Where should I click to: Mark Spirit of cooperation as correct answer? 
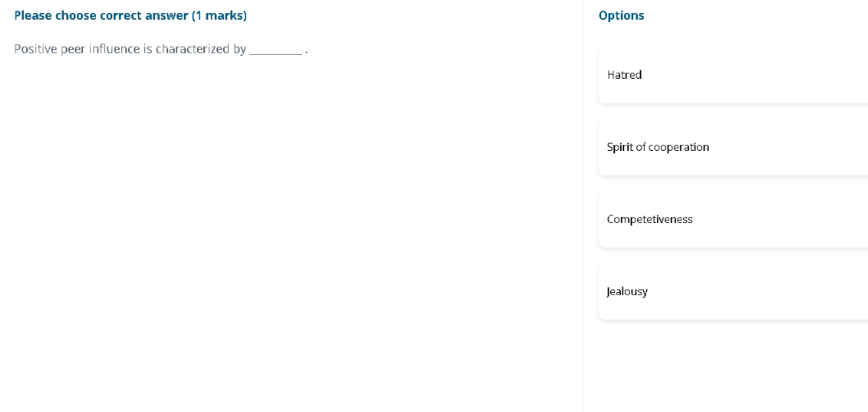click(x=733, y=147)
